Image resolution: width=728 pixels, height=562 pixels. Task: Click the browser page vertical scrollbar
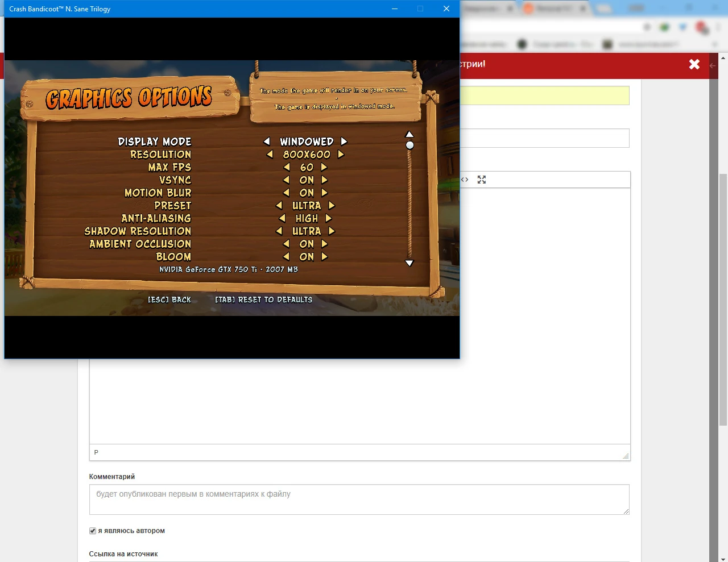723,299
